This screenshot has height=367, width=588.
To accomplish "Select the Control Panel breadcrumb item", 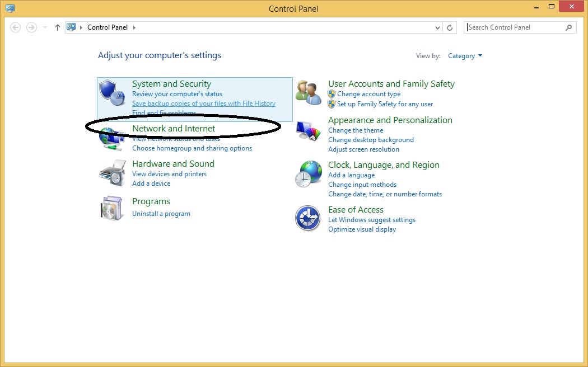I will pos(108,27).
